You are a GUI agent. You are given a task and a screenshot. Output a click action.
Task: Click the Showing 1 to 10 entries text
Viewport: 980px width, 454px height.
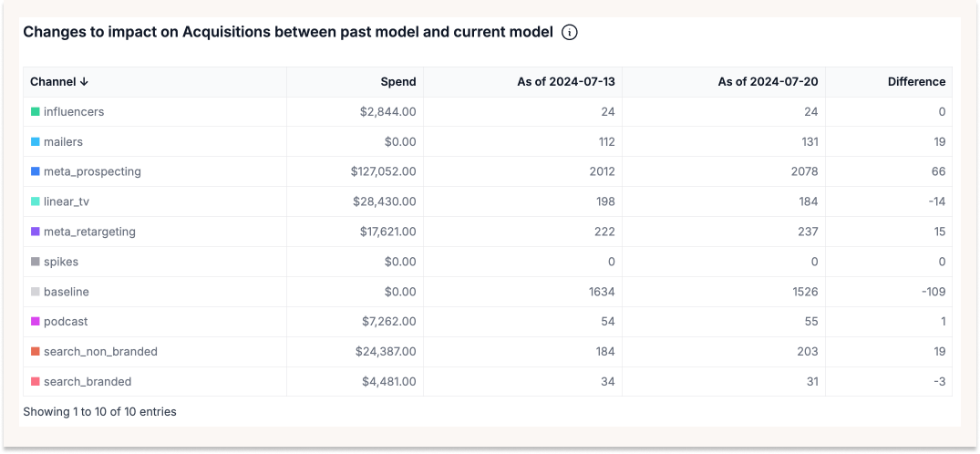point(99,412)
